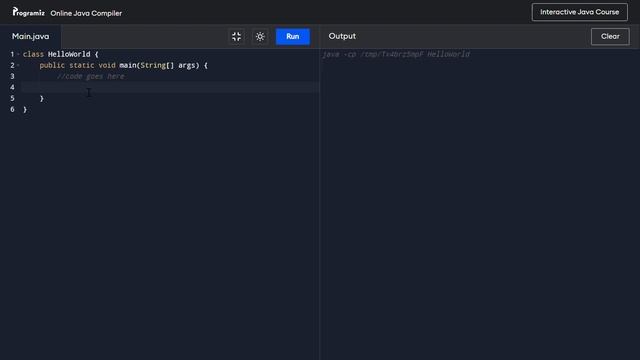Click line number 5 in the gutter
The height and width of the screenshot is (360, 640).
pos(12,98)
